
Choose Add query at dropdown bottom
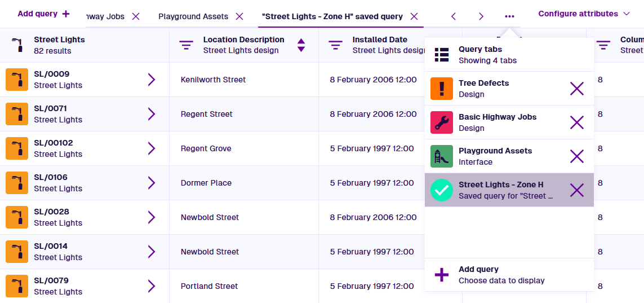501,275
